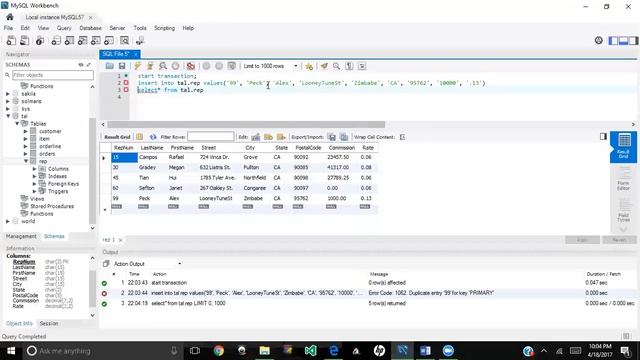Image resolution: width=640 pixels, height=360 pixels.
Task: Click horizontal scrollbar of SQL editor
Action: tap(246, 124)
